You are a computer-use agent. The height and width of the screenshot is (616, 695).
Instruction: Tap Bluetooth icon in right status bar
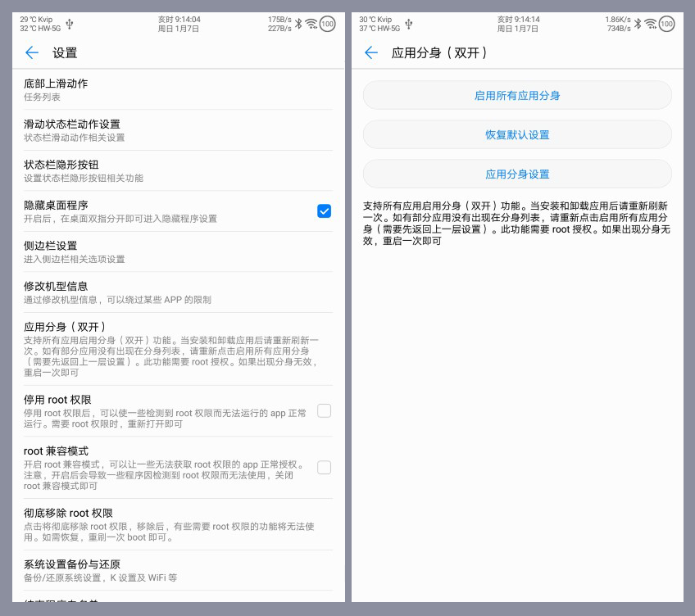[637, 24]
